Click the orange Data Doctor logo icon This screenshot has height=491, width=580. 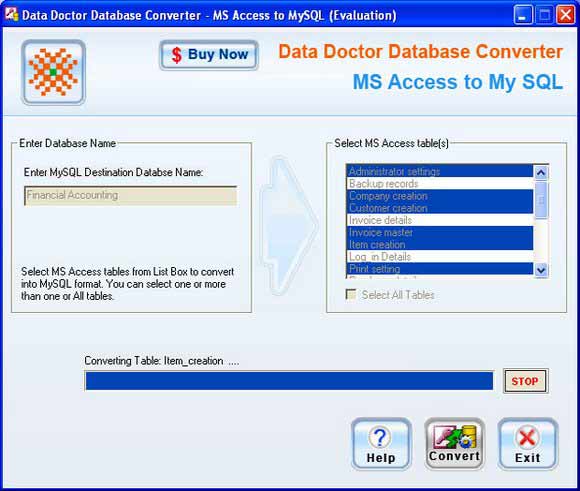(54, 73)
